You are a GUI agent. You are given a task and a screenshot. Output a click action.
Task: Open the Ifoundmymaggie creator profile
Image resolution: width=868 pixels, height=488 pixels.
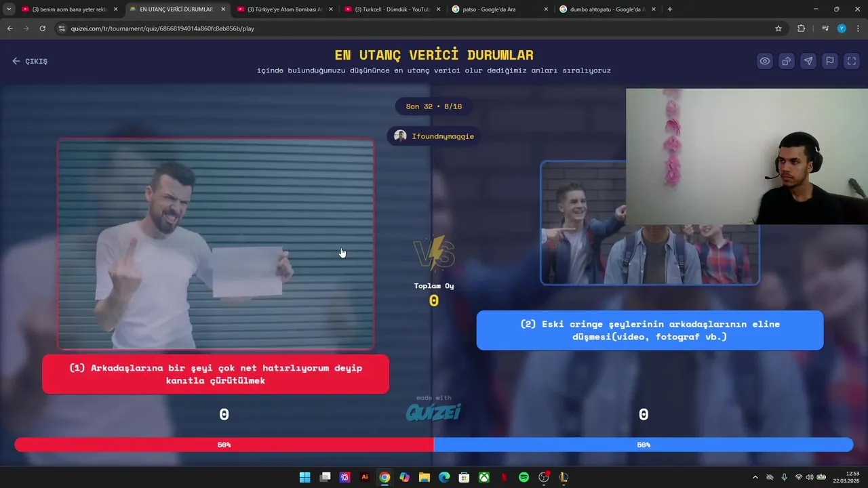pos(434,136)
